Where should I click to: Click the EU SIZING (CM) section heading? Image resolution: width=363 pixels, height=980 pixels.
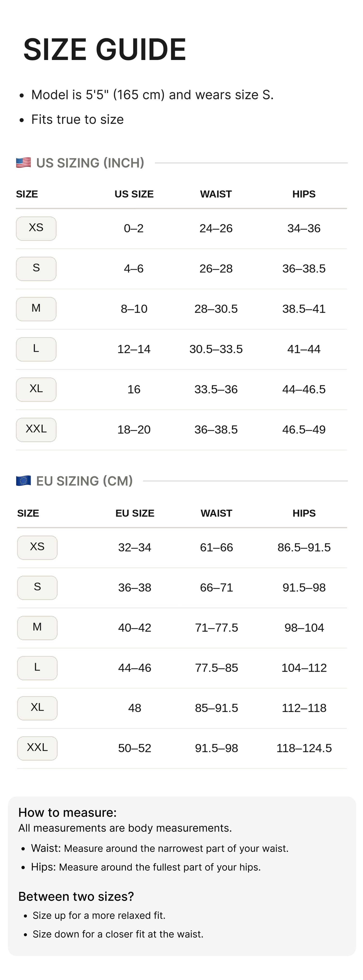coord(84,481)
